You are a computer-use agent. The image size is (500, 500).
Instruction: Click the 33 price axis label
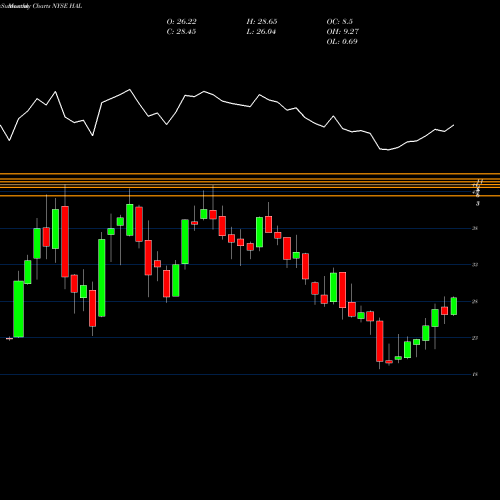point(475,265)
